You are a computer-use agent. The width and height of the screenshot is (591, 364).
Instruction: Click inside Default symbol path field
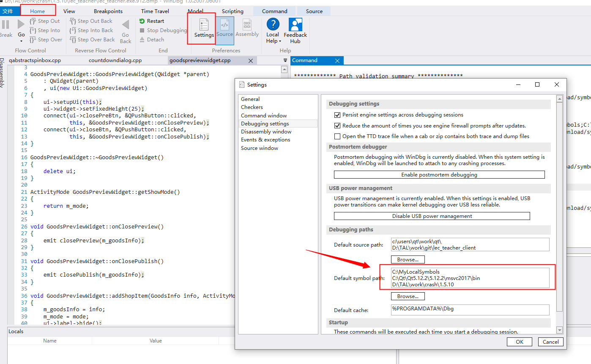[470, 278]
